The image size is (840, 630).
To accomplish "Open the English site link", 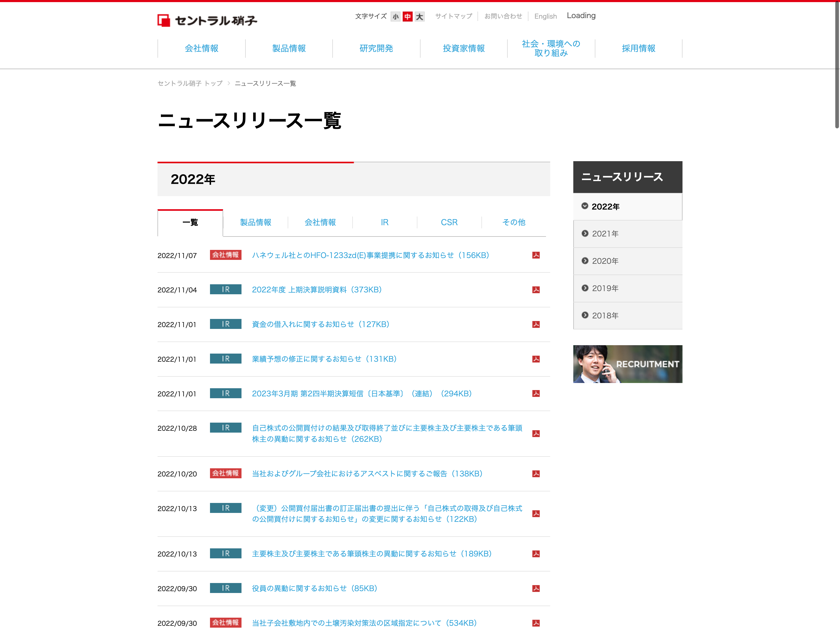I will coord(545,16).
